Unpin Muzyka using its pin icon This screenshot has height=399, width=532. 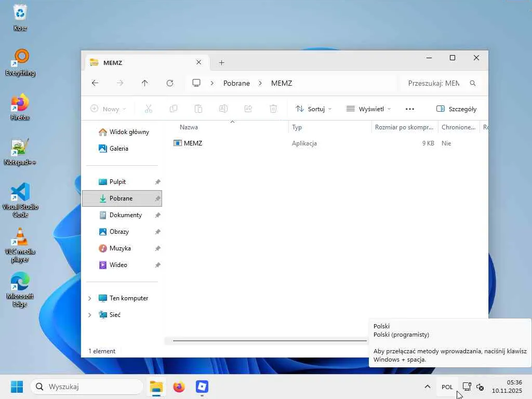[158, 248]
